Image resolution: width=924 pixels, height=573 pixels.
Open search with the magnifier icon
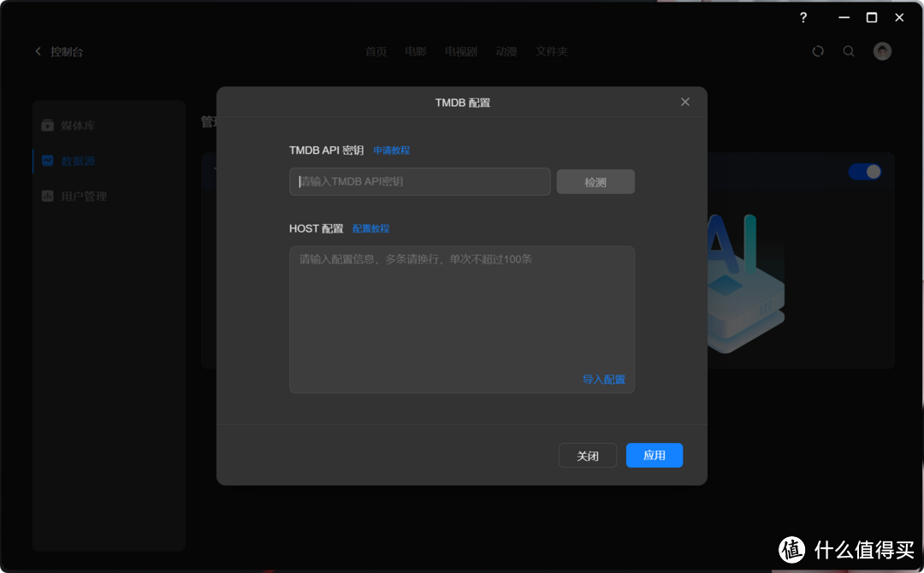click(849, 51)
